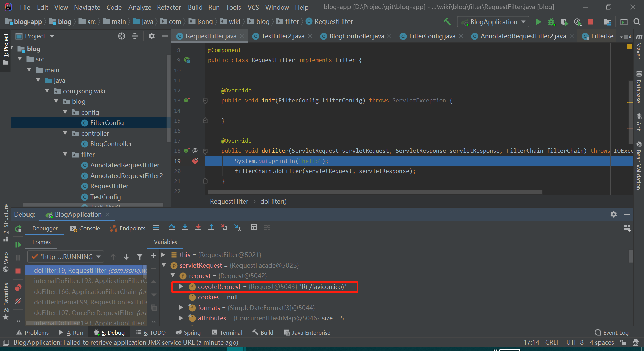Viewport: 644px width, 351px height.
Task: Switch to the Console debugger tab
Action: click(85, 228)
